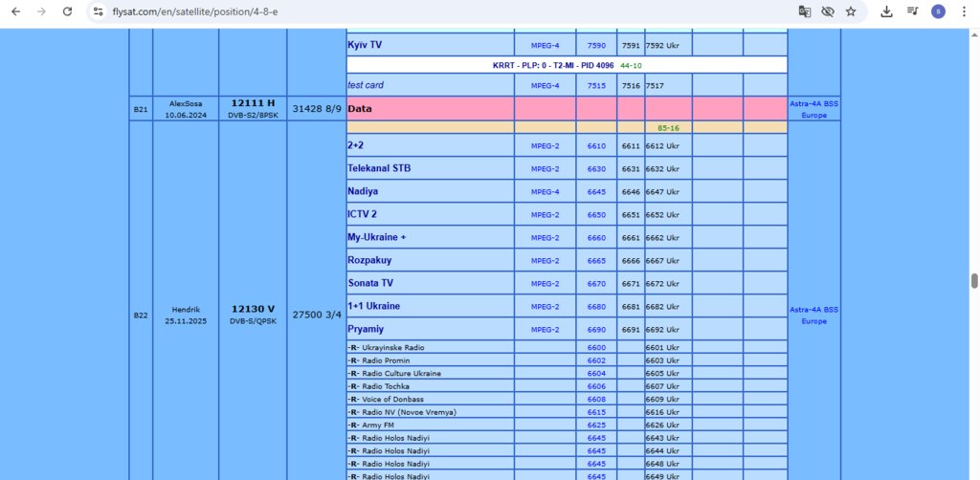Viewport: 980px width, 480px height.
Task: Open the user profile avatar
Action: point(938,11)
